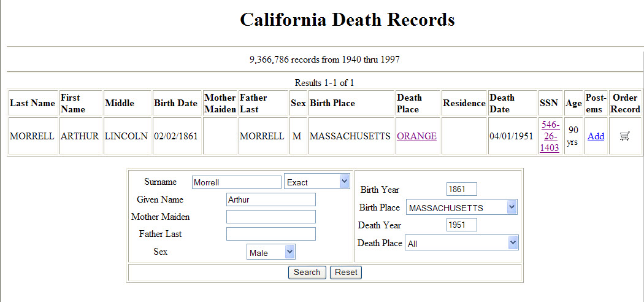Click the California Death Records heading
Image resolution: width=644 pixels, height=302 pixels.
point(347,20)
